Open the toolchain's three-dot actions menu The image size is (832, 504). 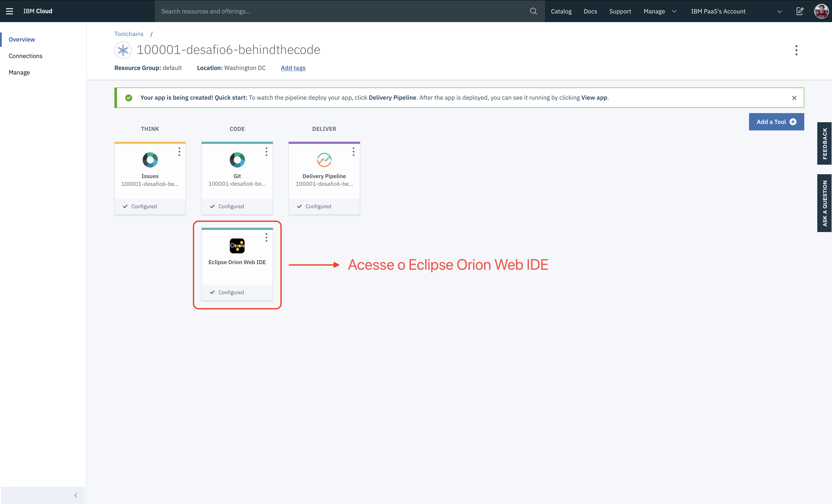(x=796, y=50)
